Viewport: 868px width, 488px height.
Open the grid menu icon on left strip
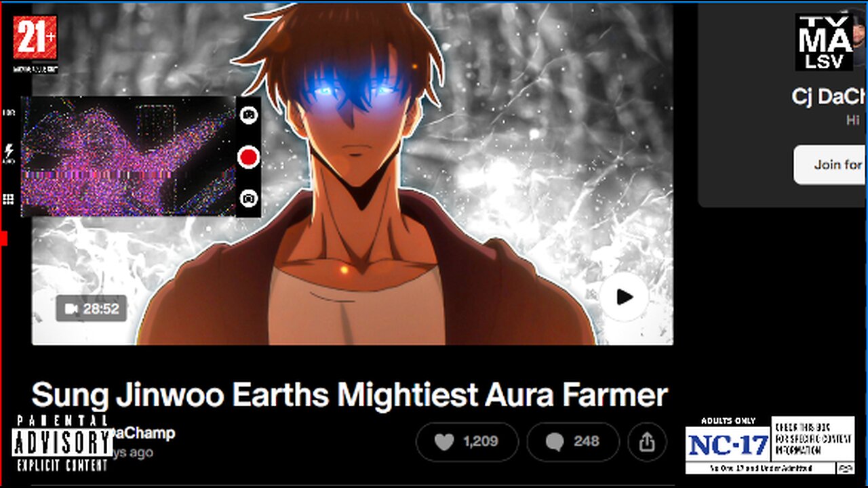9,199
